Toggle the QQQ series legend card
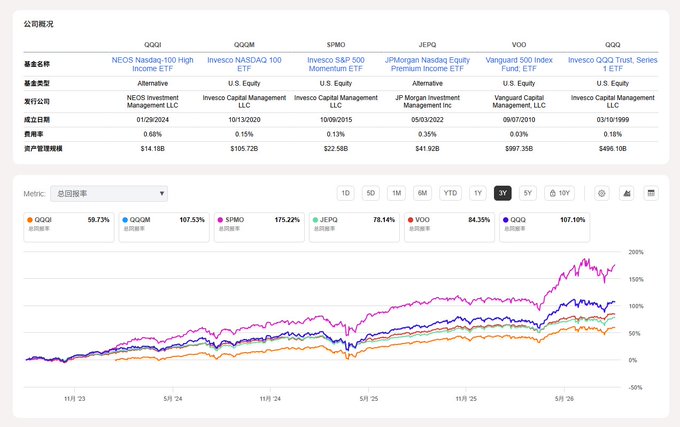 coord(545,227)
